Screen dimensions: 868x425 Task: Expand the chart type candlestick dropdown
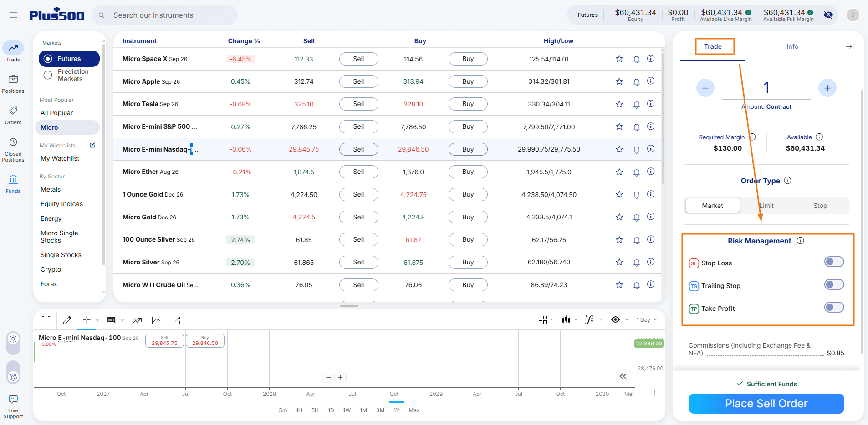tap(569, 320)
